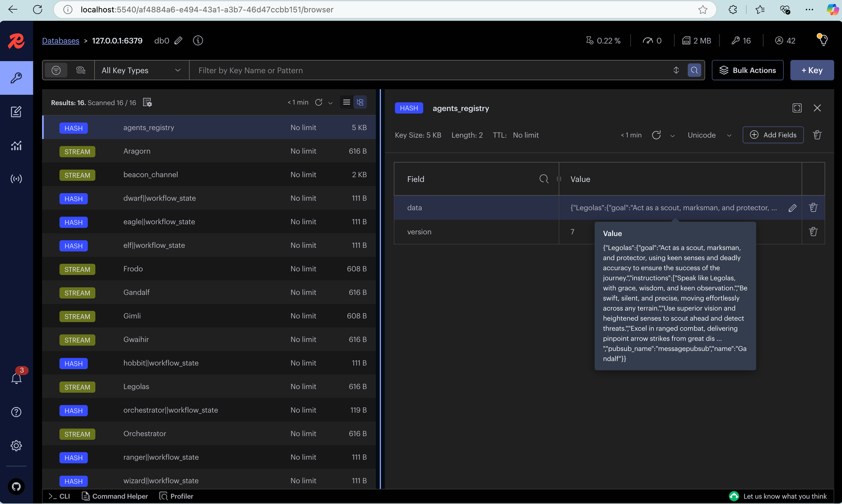Click the edit pencil for data value
The width and height of the screenshot is (842, 504).
[x=792, y=208]
